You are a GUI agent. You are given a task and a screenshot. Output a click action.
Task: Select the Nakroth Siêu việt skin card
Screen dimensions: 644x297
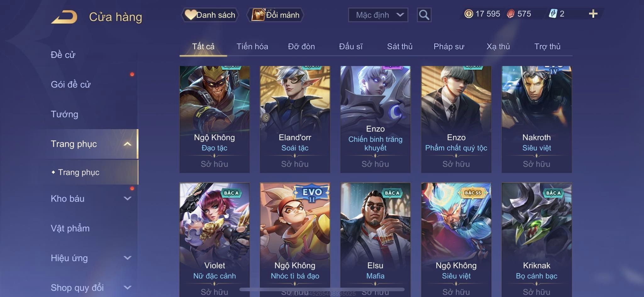[x=536, y=119]
